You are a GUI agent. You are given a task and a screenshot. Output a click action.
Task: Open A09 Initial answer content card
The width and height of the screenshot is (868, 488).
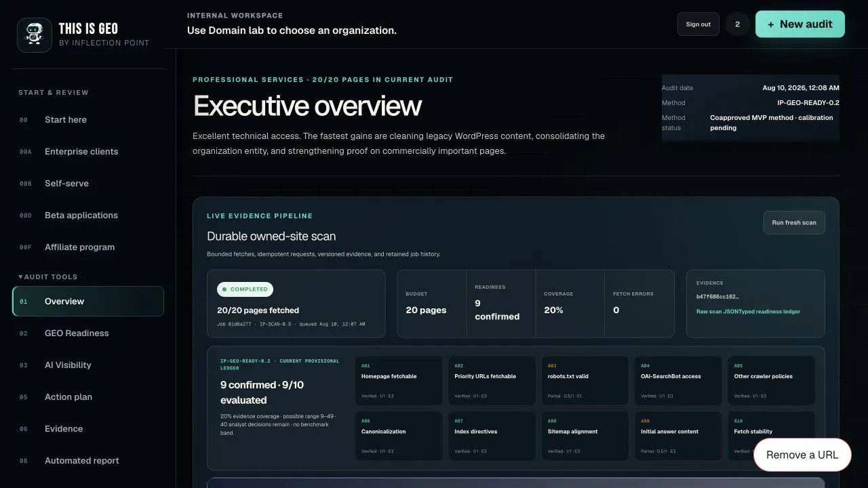(x=678, y=436)
